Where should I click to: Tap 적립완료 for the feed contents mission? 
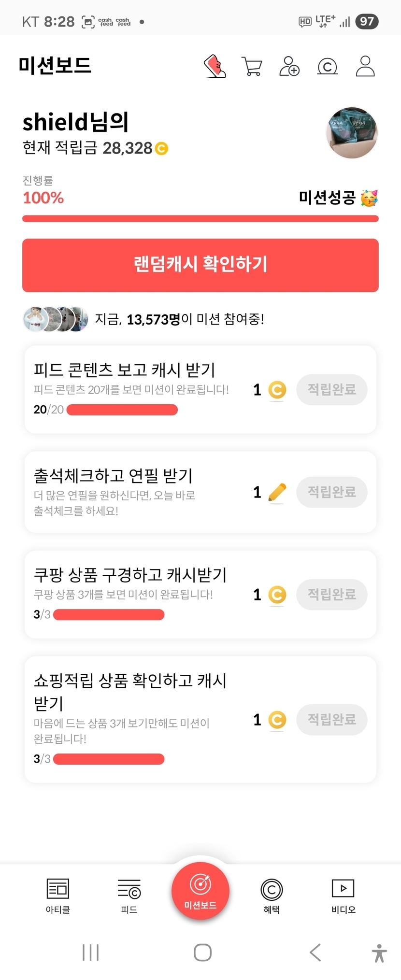click(332, 390)
